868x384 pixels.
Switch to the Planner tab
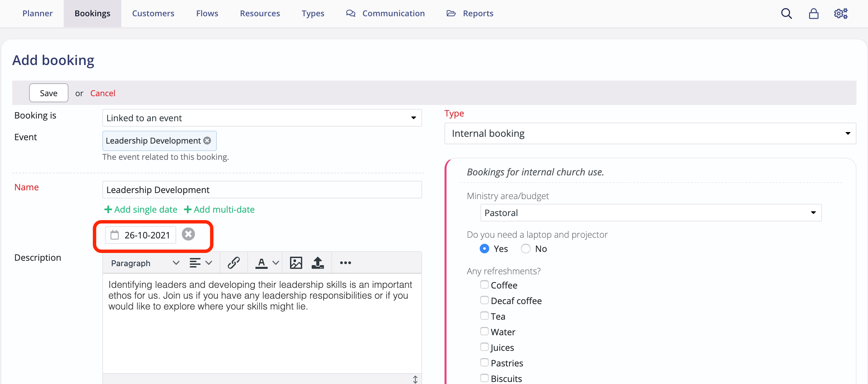(37, 13)
